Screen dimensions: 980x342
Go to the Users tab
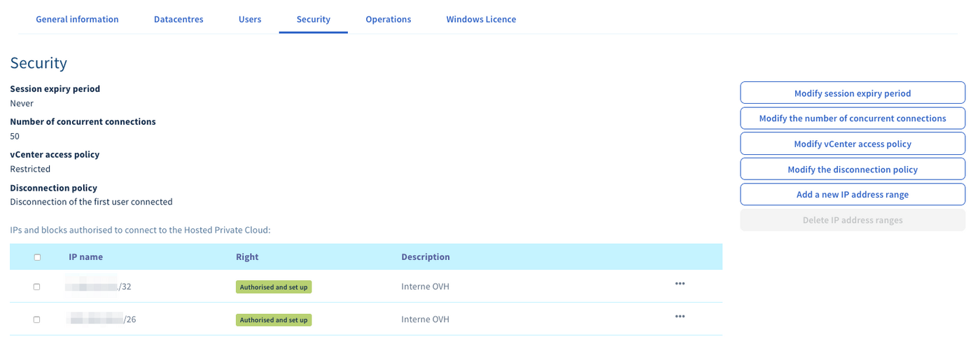pos(250,20)
